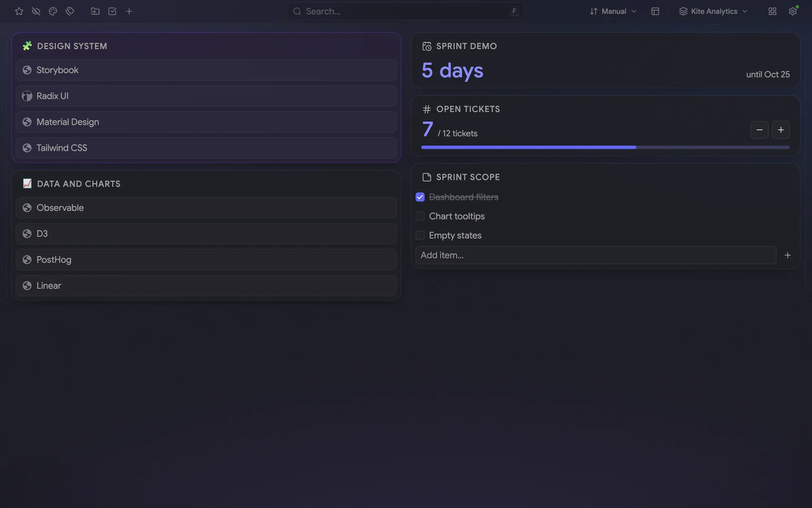The width and height of the screenshot is (812, 508).
Task: Click the 7 tickets count
Action: (x=428, y=130)
